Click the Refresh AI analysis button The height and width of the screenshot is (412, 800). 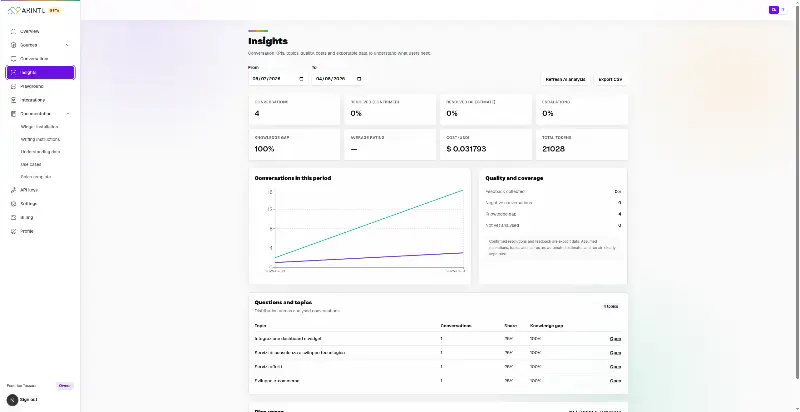pyautogui.click(x=565, y=80)
